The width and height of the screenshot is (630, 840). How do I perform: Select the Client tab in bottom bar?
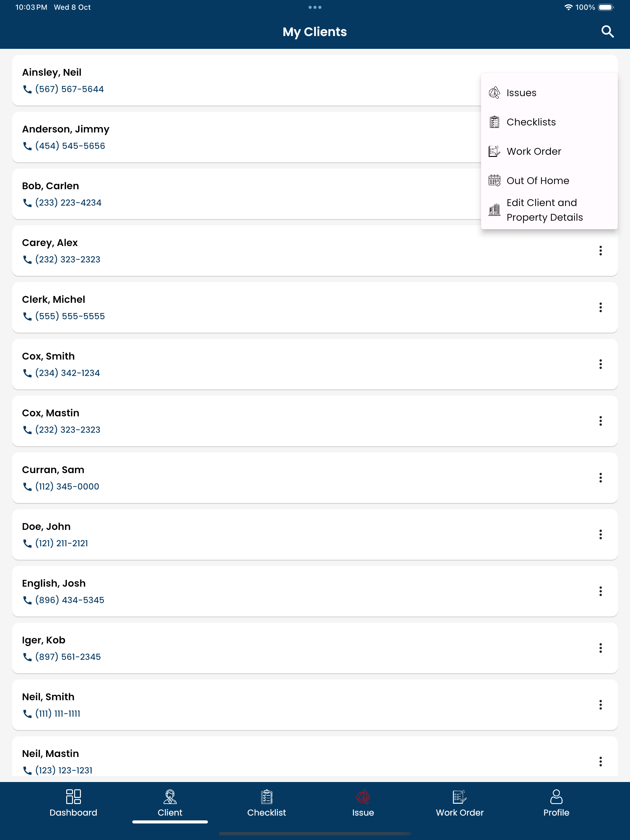click(170, 803)
